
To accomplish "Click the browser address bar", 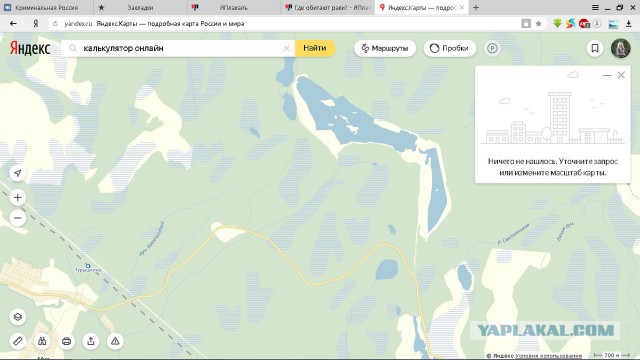I will (286, 24).
